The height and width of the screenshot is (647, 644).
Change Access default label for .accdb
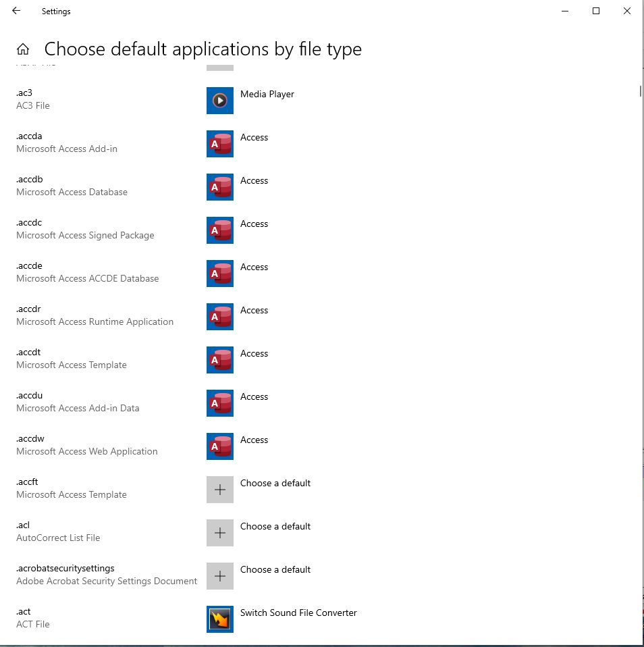point(254,181)
